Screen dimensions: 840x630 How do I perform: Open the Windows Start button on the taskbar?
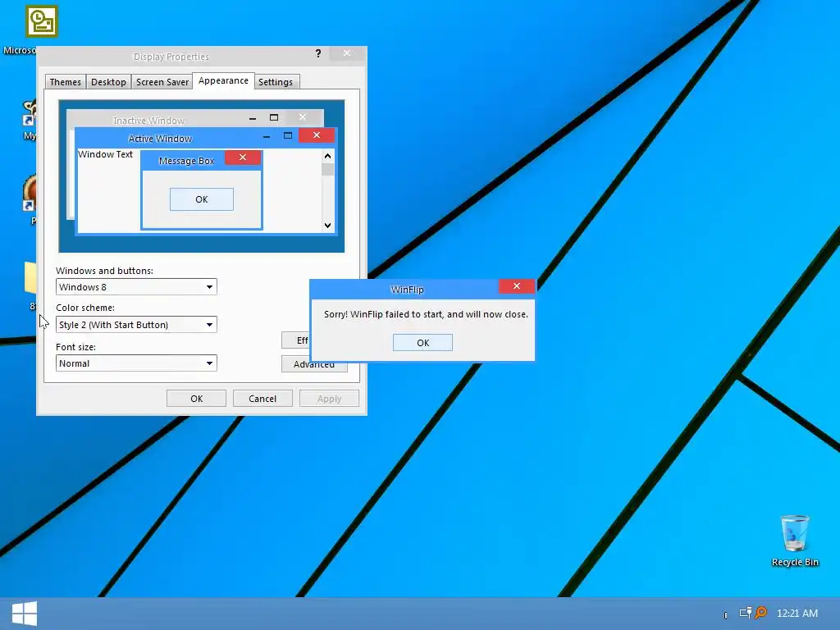pos(24,614)
